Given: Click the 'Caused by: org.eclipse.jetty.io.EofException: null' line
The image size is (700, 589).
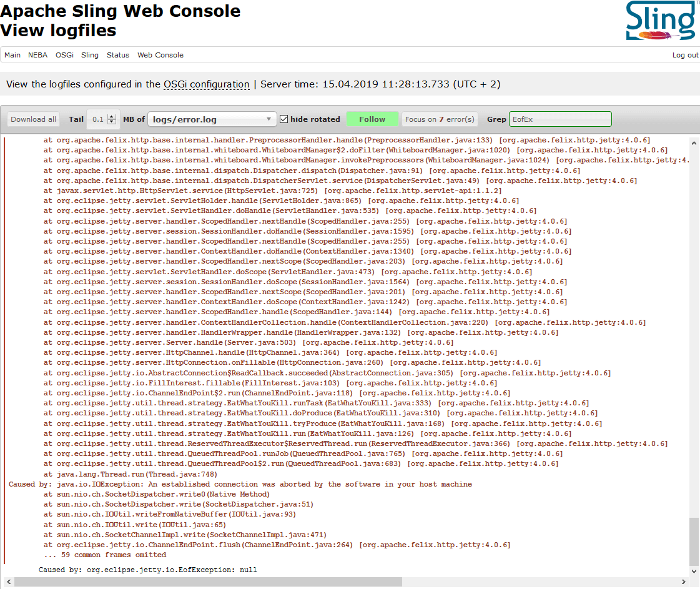Looking at the screenshot, I should [148, 570].
